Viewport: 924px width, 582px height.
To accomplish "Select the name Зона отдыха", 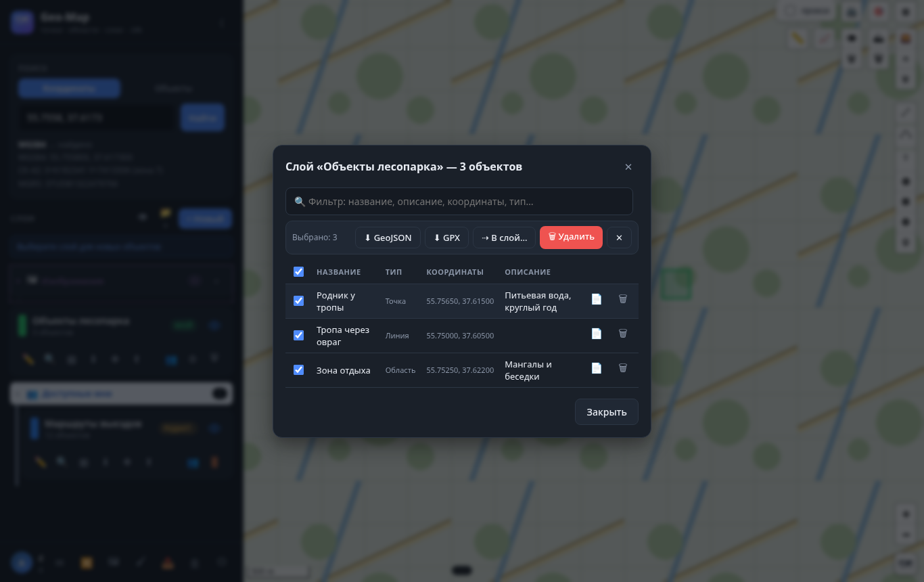I will pos(344,370).
